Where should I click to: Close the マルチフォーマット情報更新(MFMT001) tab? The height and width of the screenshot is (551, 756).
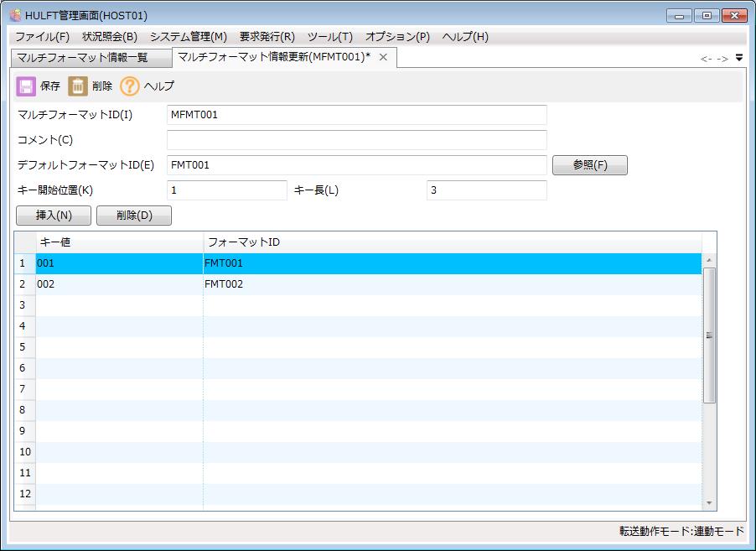point(383,57)
